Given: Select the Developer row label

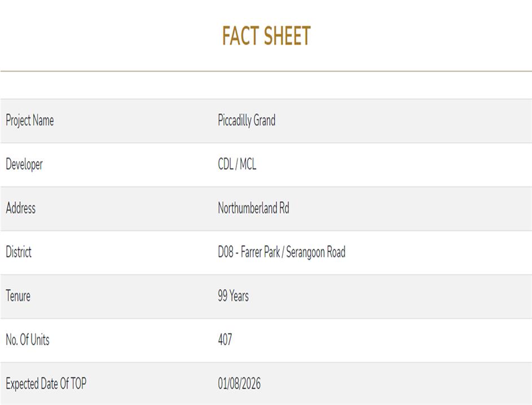Looking at the screenshot, I should pyautogui.click(x=24, y=164).
